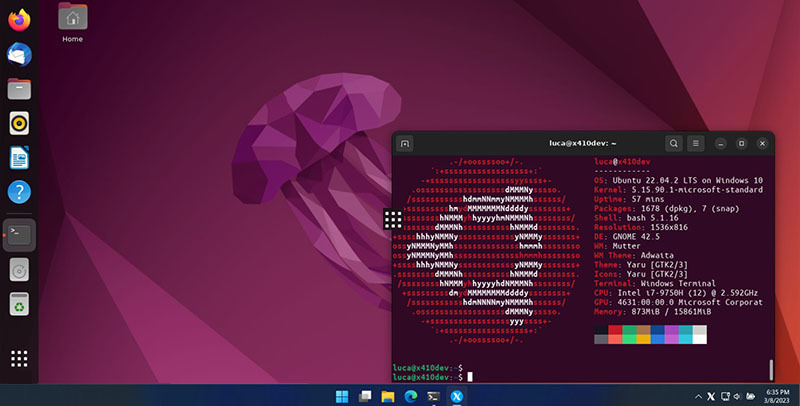The width and height of the screenshot is (800, 406).
Task: Expand the hidden tray icons chevron
Action: click(698, 396)
